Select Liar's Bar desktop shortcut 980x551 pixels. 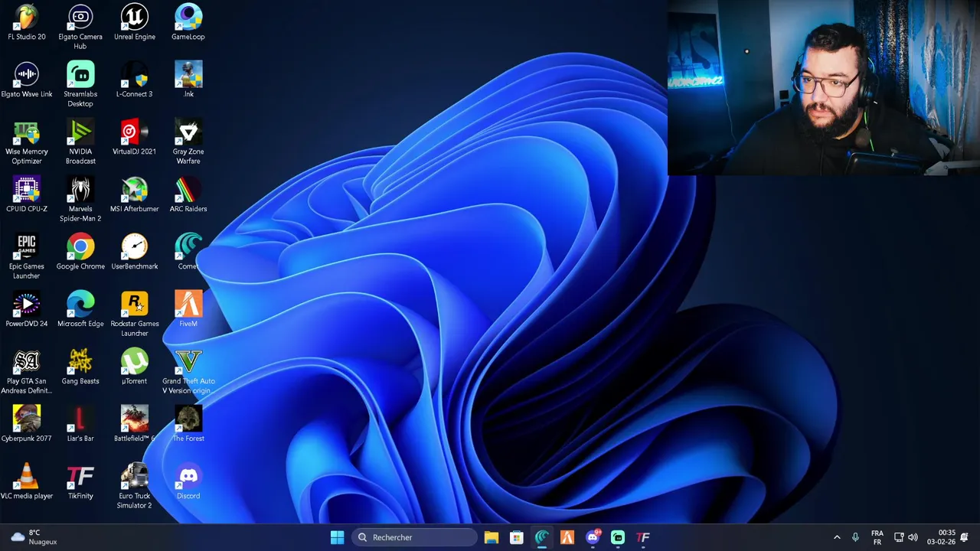(x=80, y=424)
